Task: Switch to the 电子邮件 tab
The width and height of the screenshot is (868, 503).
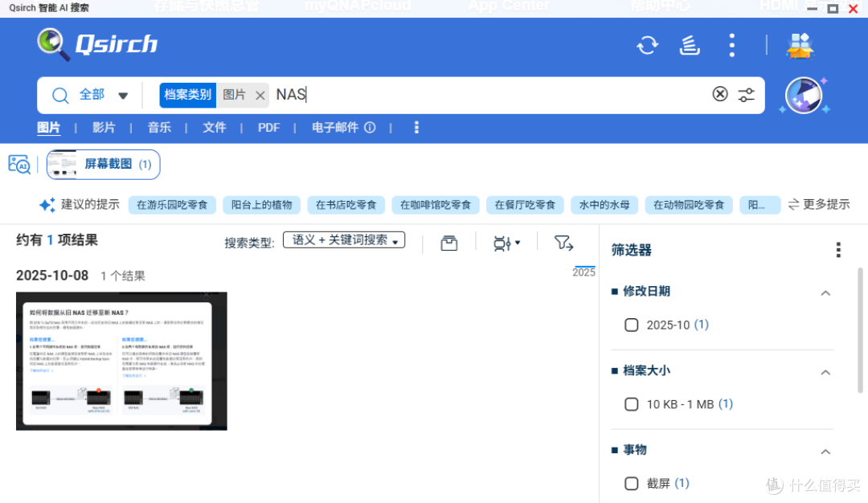Action: coord(335,128)
